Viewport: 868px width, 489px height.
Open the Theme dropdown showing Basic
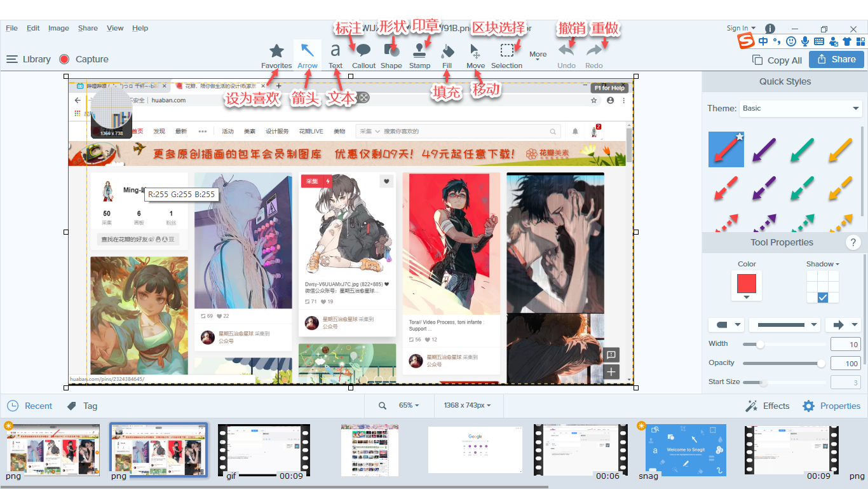click(x=801, y=109)
